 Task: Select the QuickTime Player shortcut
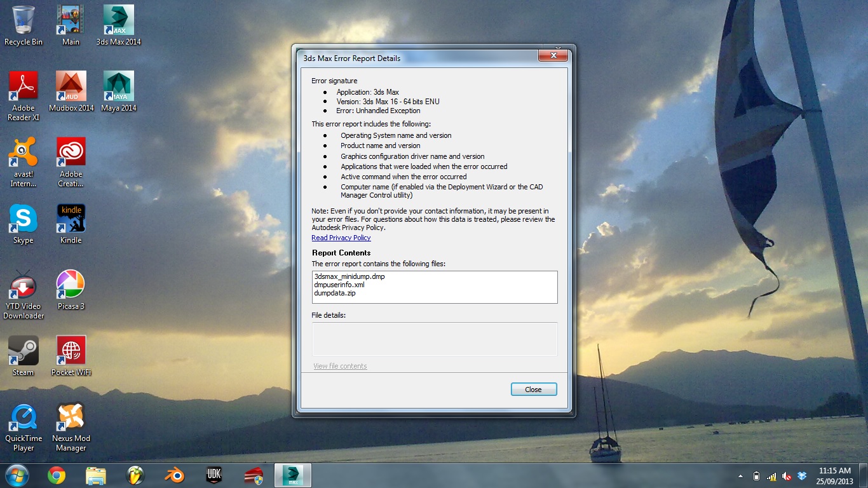[24, 427]
